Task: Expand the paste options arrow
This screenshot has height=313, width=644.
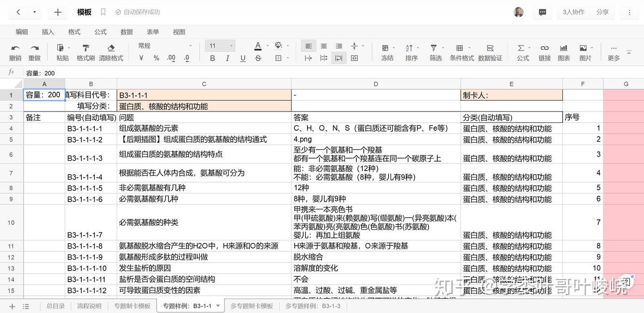Action: 69,47
